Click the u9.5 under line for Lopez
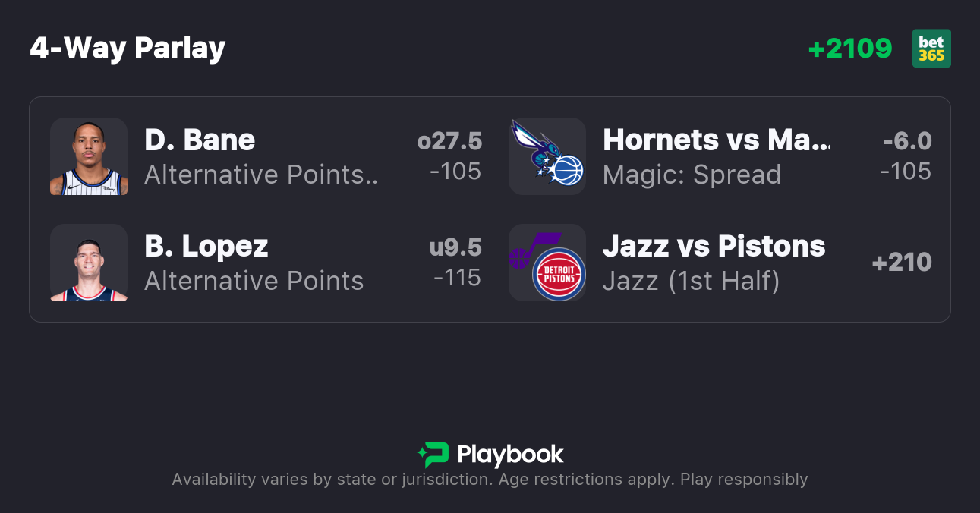The image size is (980, 513). (455, 247)
